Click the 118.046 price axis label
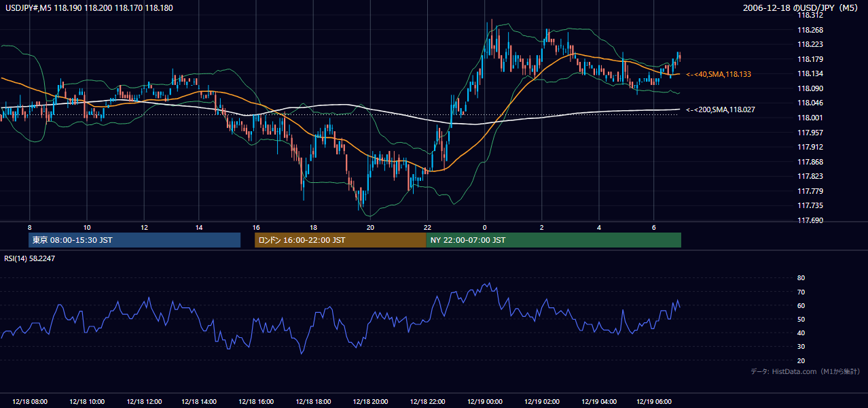Viewport: 868px width, 408px height. point(810,103)
